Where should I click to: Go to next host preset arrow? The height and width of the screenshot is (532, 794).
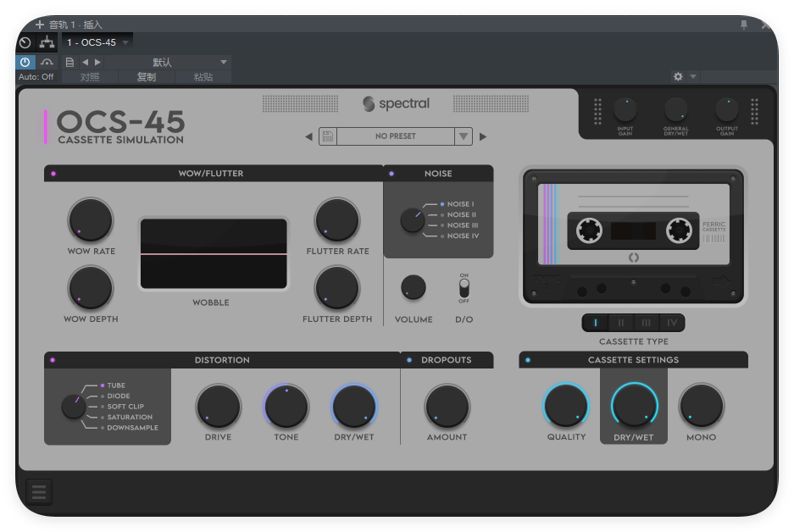coord(97,62)
